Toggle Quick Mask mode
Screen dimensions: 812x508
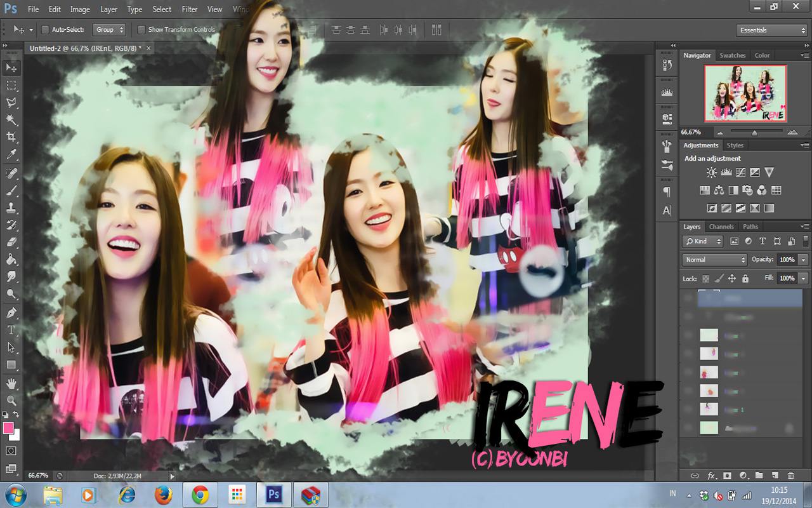coord(11,451)
